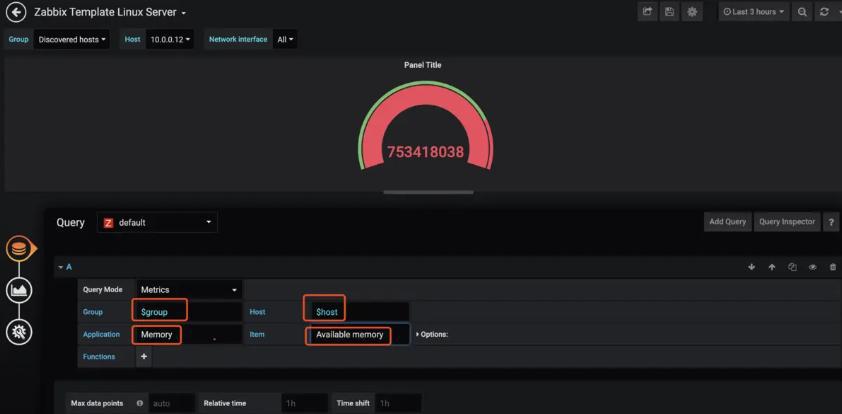842x414 pixels.
Task: Open the Query Inspector
Action: [787, 222]
